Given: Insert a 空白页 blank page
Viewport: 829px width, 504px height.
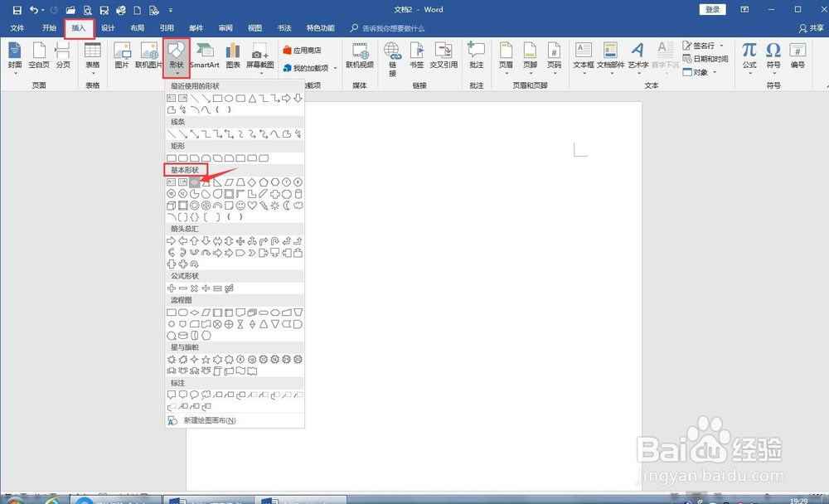Looking at the screenshot, I should tap(39, 56).
